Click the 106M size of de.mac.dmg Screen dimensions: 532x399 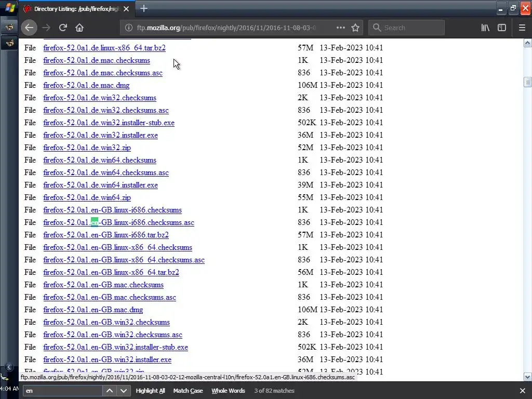[308, 85]
